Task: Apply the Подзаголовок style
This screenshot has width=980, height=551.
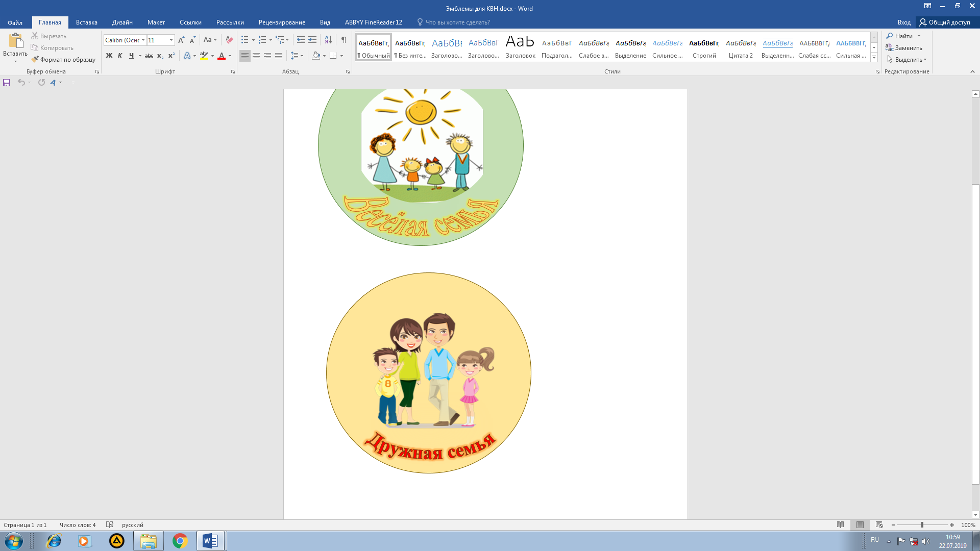Action: [557, 48]
